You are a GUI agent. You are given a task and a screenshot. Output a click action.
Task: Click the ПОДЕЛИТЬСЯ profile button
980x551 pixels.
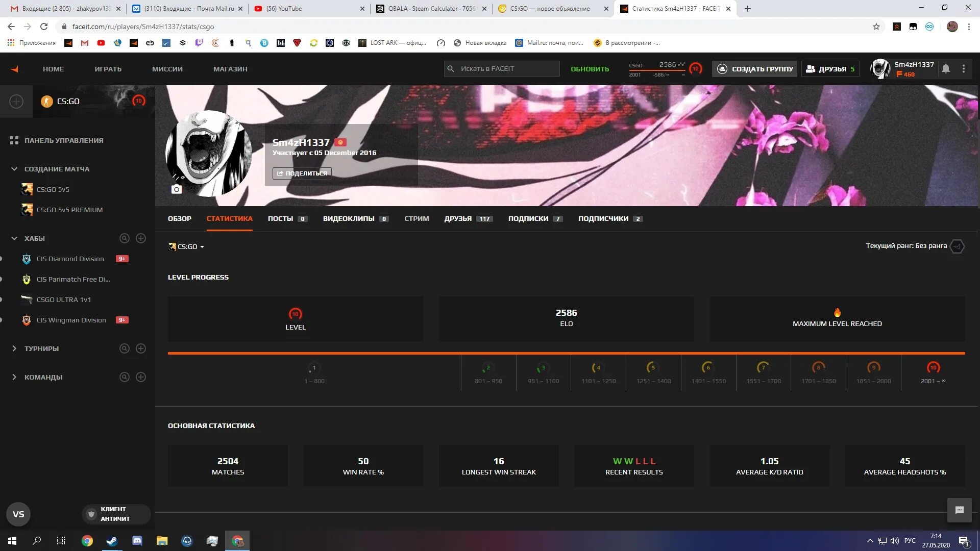coord(302,173)
